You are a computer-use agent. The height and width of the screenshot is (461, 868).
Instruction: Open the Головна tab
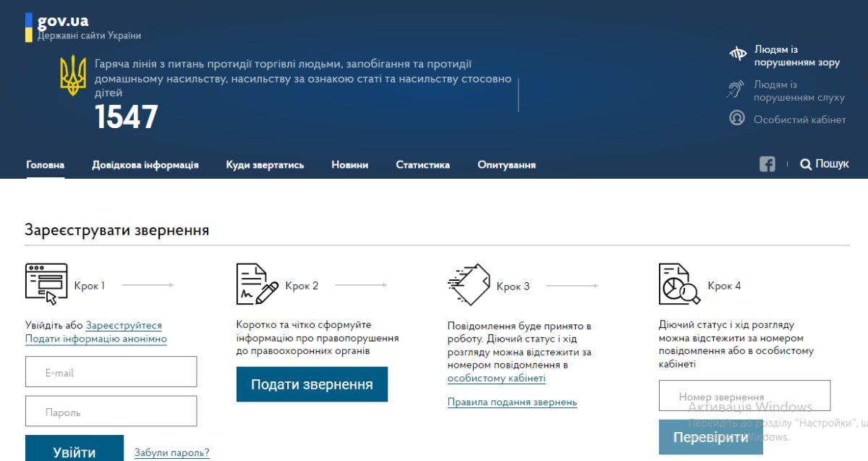(x=45, y=165)
